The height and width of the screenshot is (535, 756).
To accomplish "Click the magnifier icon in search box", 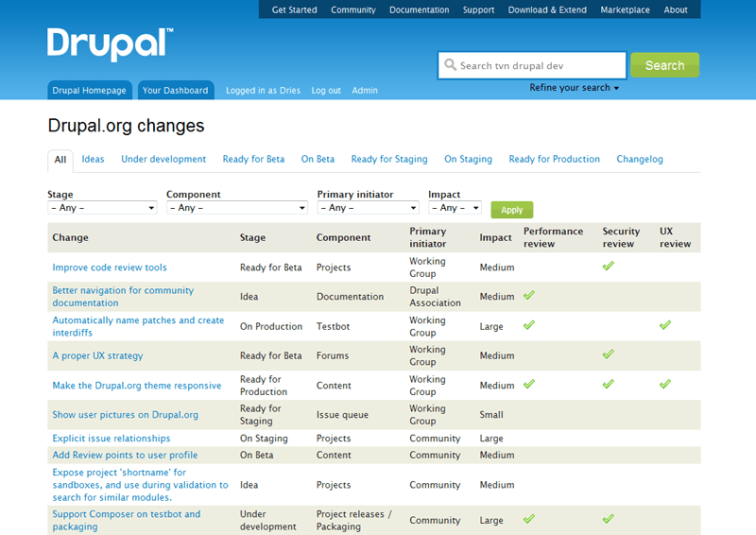I will pyautogui.click(x=451, y=64).
